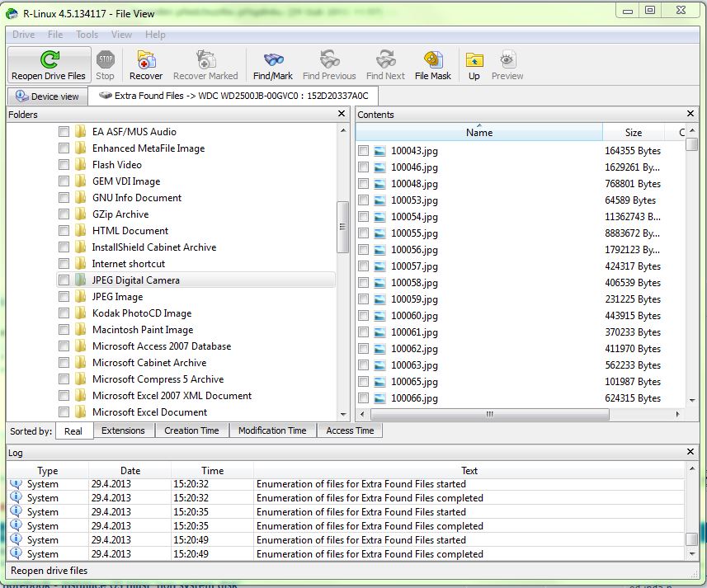Click Folders panel scroll up arrow
The height and width of the screenshot is (588, 707).
pos(343,130)
